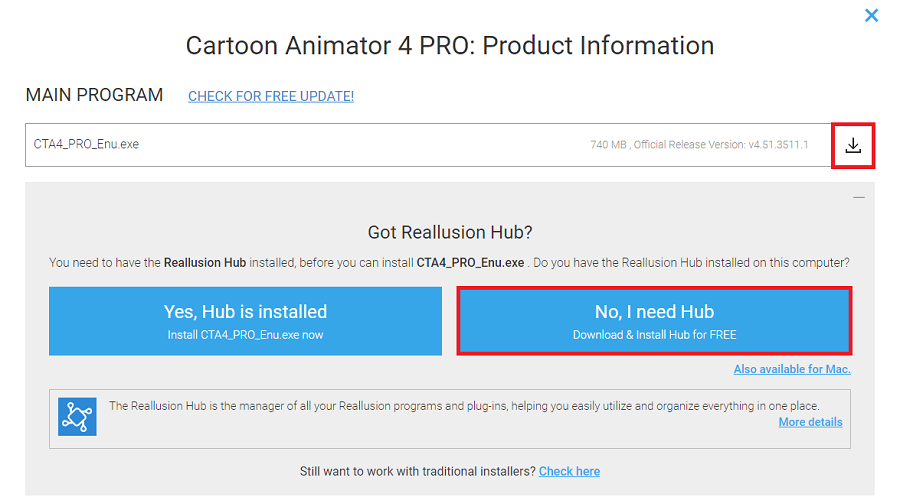Click the MAIN PROGRAM section heading
Viewport: 900px width, 497px height.
click(94, 95)
